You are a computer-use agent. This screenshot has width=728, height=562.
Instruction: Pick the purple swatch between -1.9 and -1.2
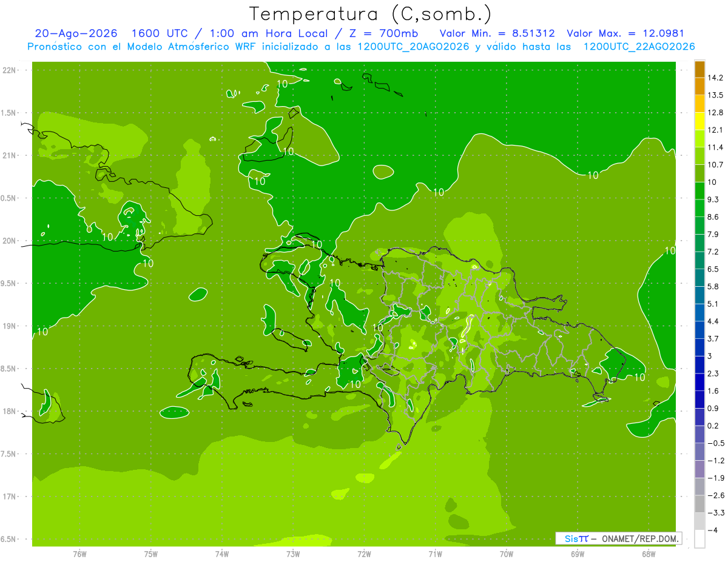coord(699,469)
